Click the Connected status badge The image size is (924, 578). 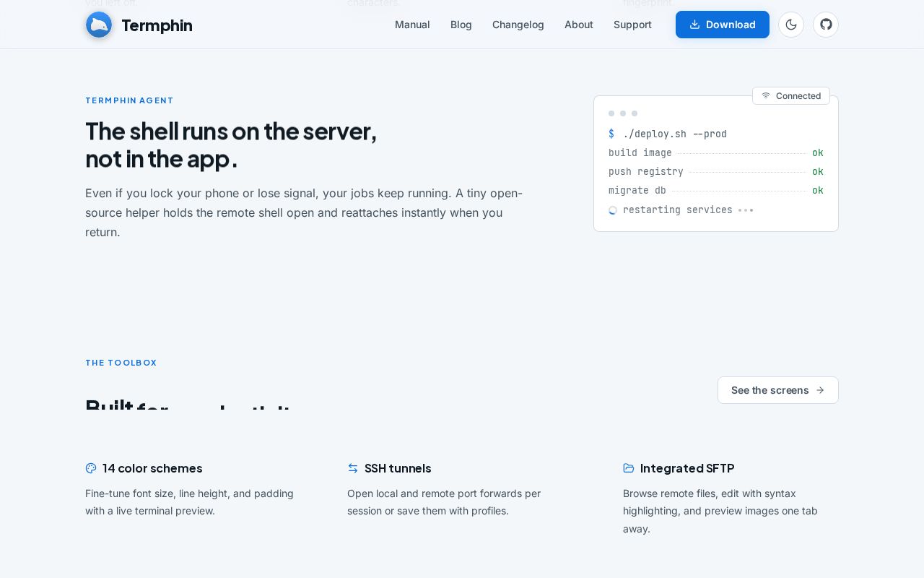coord(791,95)
